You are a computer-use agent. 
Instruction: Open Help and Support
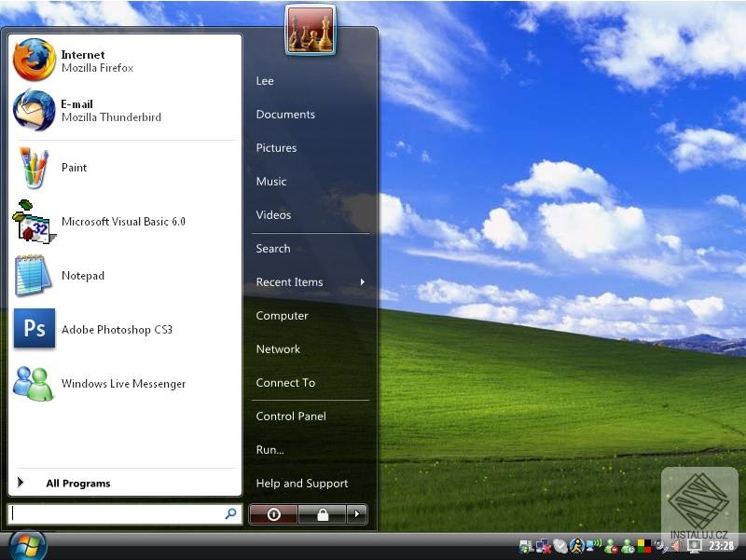click(x=302, y=484)
